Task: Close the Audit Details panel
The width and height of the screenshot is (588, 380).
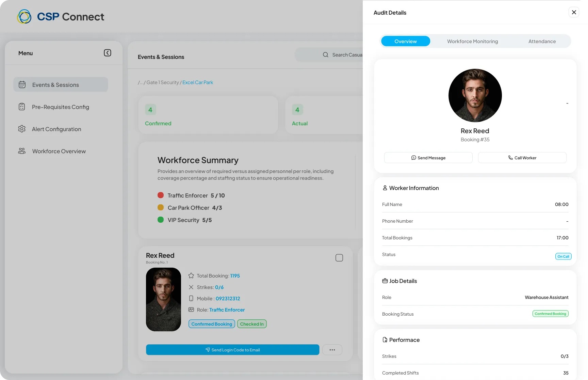Action: click(574, 12)
